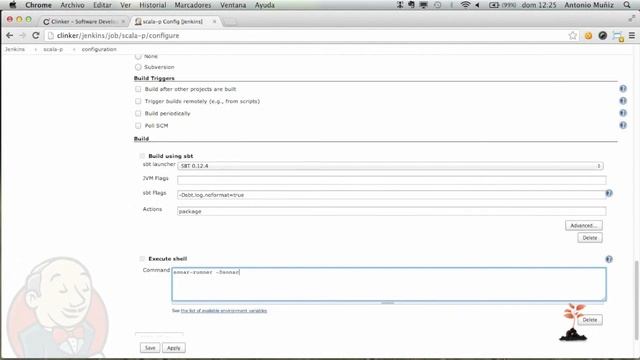The image size is (640, 360).
Task: Click the yellow face extension icon
Action: (x=588, y=36)
